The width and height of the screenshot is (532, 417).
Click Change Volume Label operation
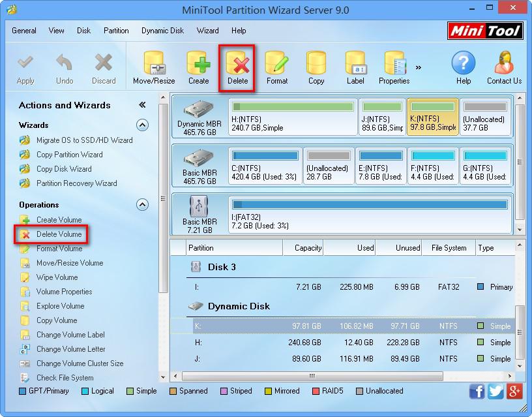63,335
